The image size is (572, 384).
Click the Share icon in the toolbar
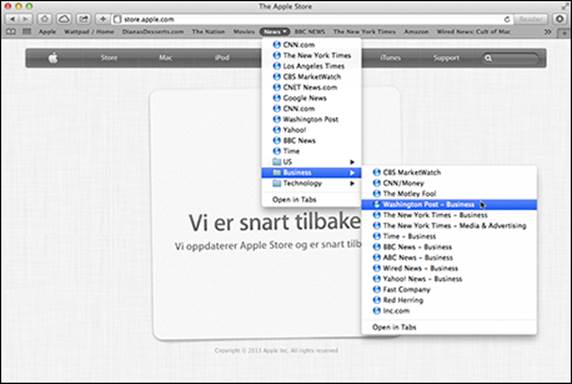click(x=84, y=19)
